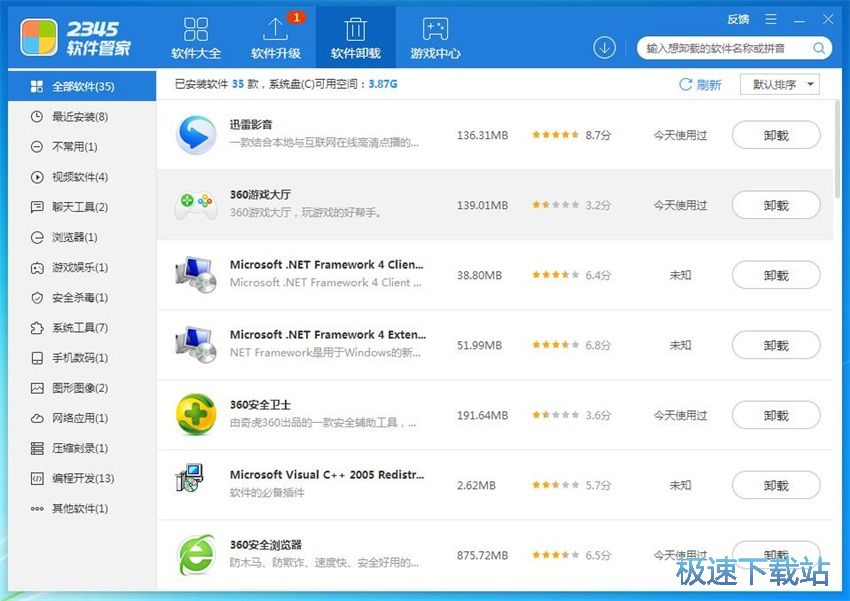
Task: Click the .NET Framework 4 Extended icon
Action: [x=196, y=345]
